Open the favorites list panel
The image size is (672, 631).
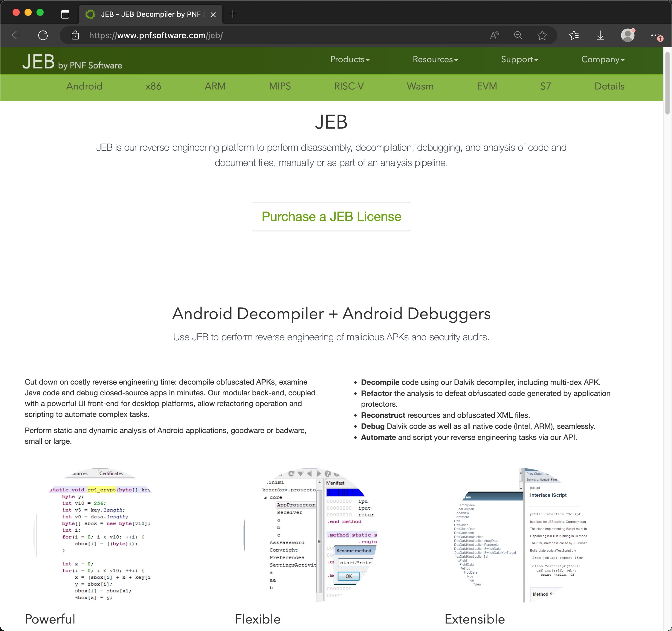[x=574, y=35]
